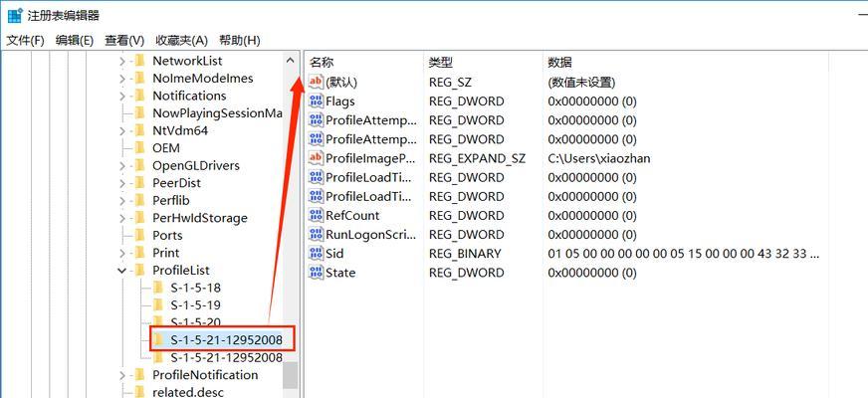Open the 查看(V) menu
Image resolution: width=868 pixels, height=398 pixels.
click(x=124, y=41)
